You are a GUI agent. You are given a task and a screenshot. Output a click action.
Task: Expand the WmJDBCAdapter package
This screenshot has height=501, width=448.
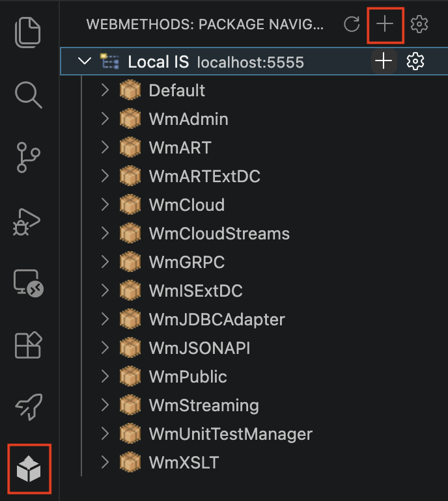pyautogui.click(x=105, y=319)
